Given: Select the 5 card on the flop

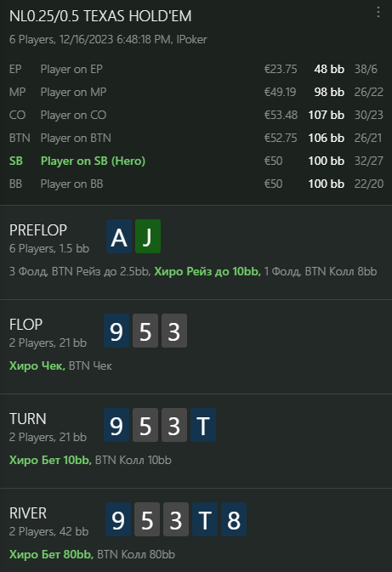Looking at the screenshot, I should (145, 331).
